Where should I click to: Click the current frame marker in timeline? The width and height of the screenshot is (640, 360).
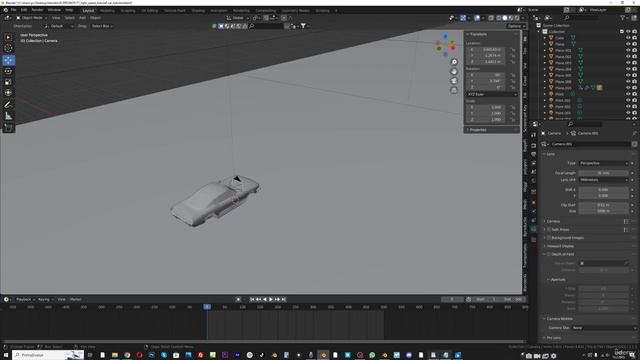click(x=207, y=307)
